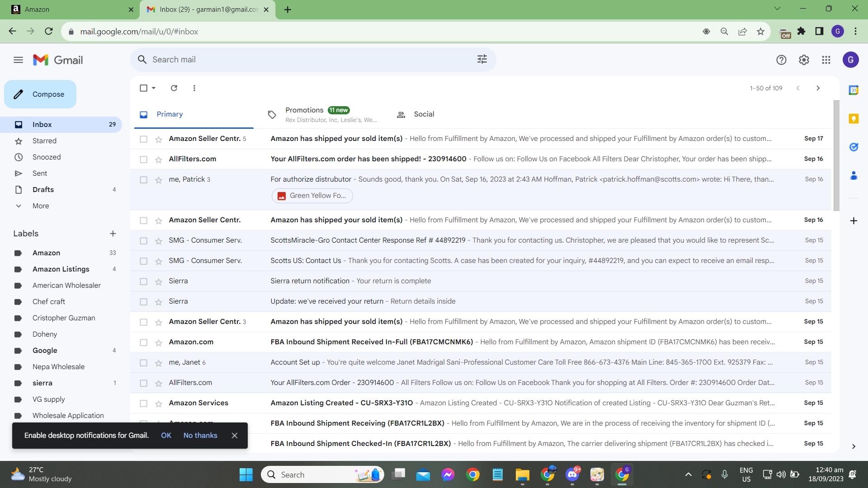868x488 pixels.
Task: Open Google Contacts side panel icon
Action: (854, 175)
